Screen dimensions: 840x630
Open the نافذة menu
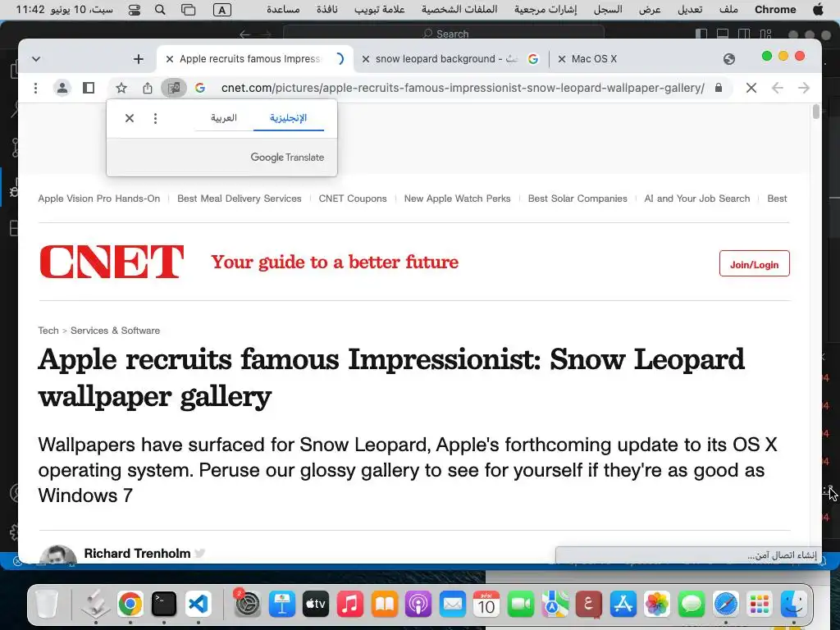[x=326, y=10]
